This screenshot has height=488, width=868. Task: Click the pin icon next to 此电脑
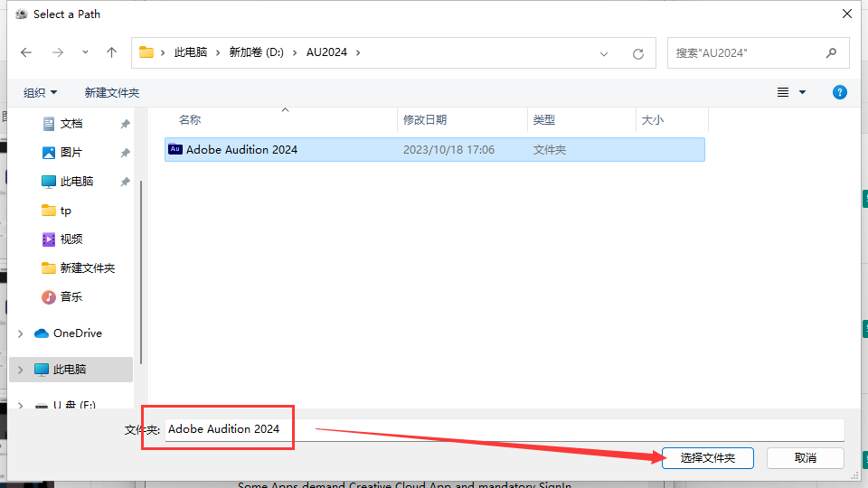coord(125,182)
